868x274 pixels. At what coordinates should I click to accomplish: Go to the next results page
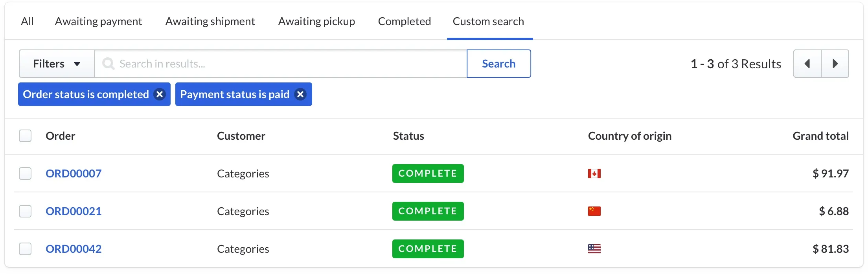point(835,64)
